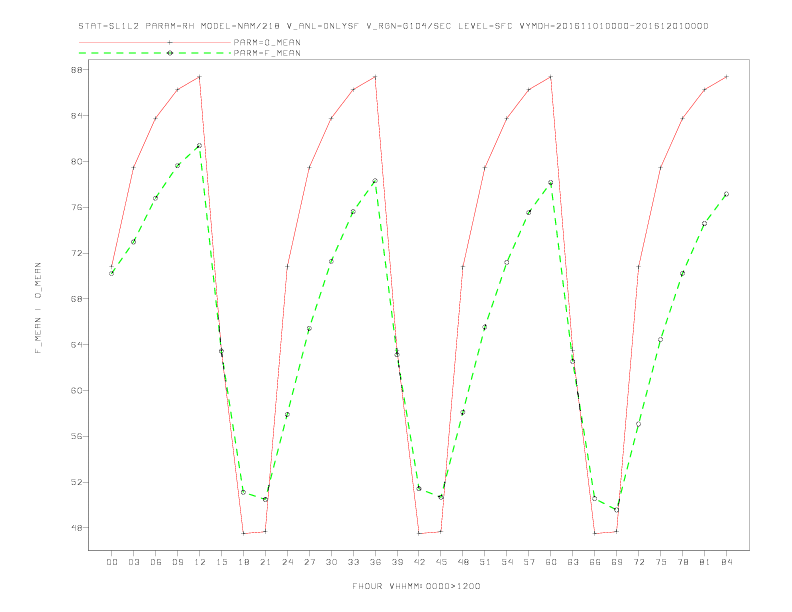Click x-axis tick label 57
Image resolution: width=792 pixels, height=612 pixels.
pyautogui.click(x=529, y=562)
